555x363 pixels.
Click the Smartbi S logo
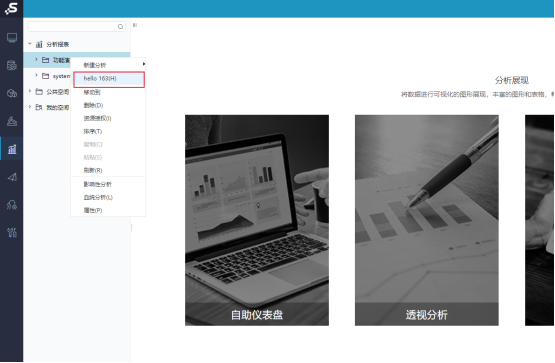click(x=11, y=8)
